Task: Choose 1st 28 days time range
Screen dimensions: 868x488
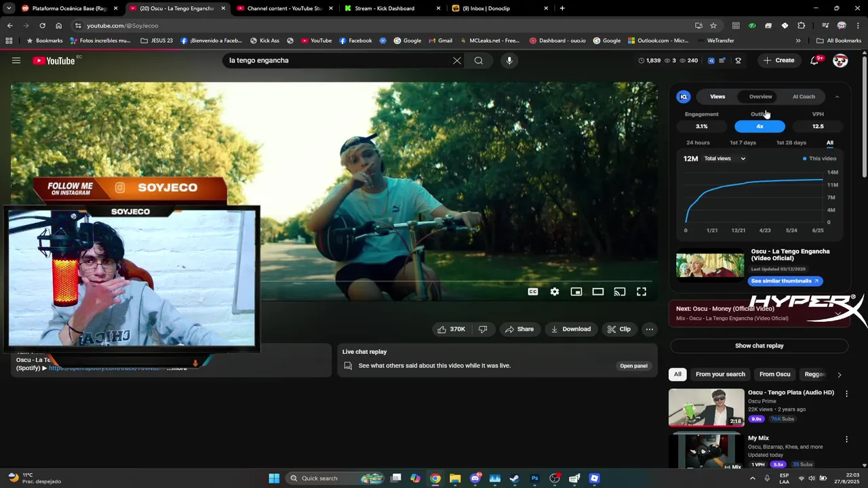Action: (x=791, y=143)
